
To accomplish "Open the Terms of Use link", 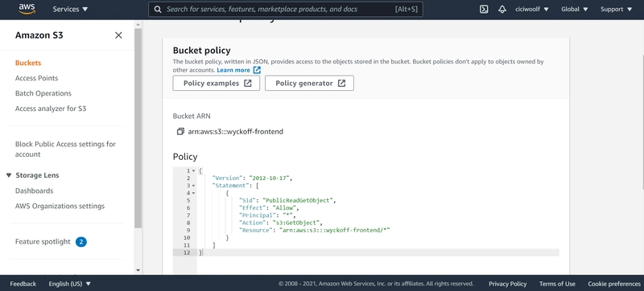I will 557,284.
